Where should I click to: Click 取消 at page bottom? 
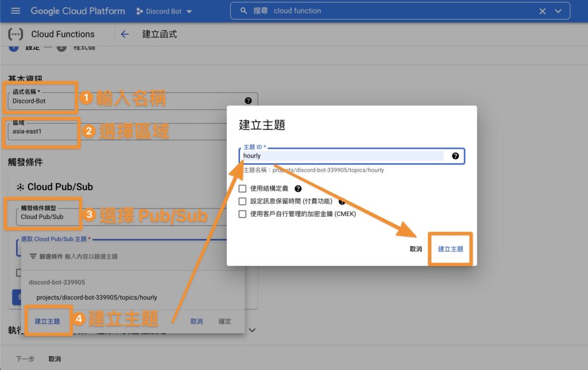point(55,359)
